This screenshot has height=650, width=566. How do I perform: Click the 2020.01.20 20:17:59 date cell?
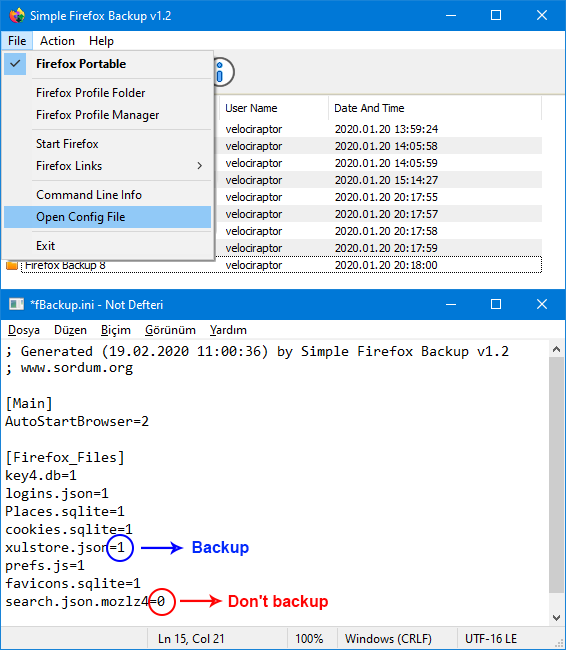386,248
